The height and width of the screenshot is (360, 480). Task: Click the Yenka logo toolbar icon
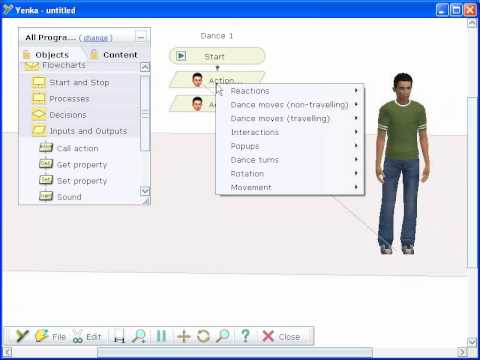point(22,336)
